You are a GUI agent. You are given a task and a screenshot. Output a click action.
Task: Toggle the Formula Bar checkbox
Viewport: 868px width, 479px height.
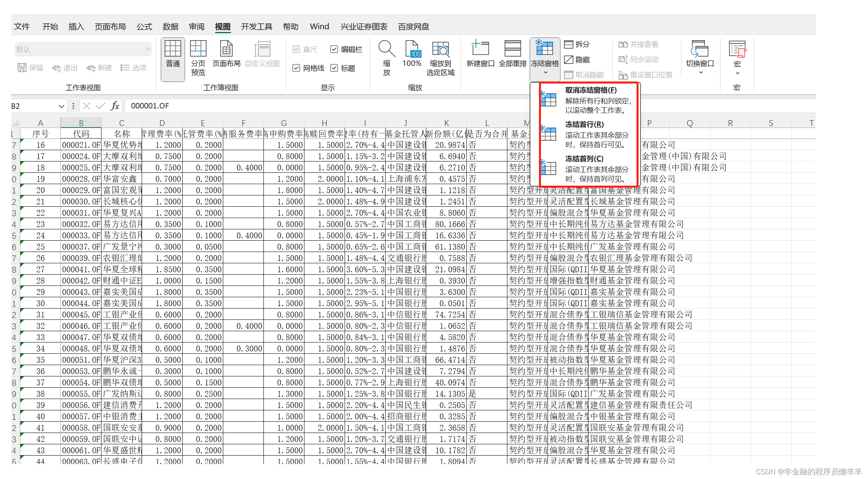(x=334, y=49)
